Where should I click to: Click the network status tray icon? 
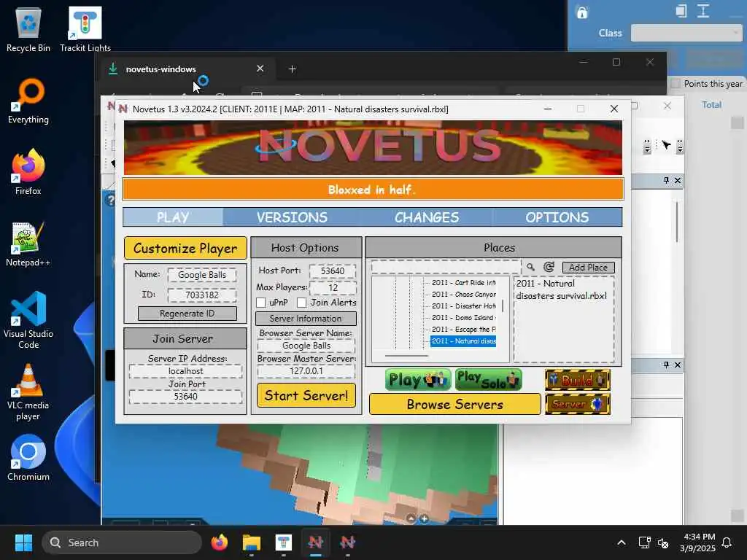(x=644, y=542)
